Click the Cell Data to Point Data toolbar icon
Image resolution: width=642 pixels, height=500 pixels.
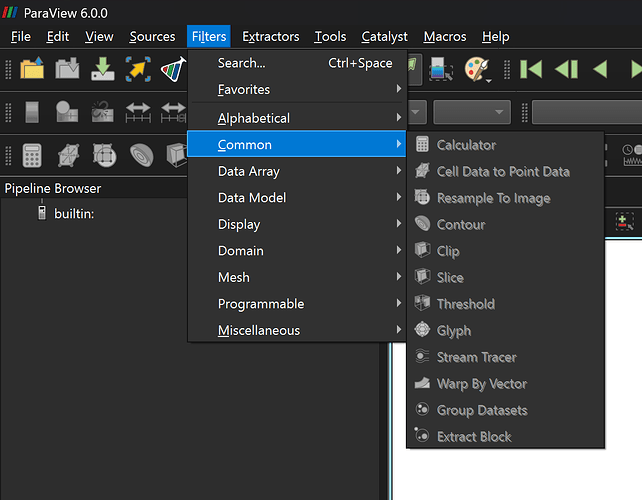(x=68, y=156)
